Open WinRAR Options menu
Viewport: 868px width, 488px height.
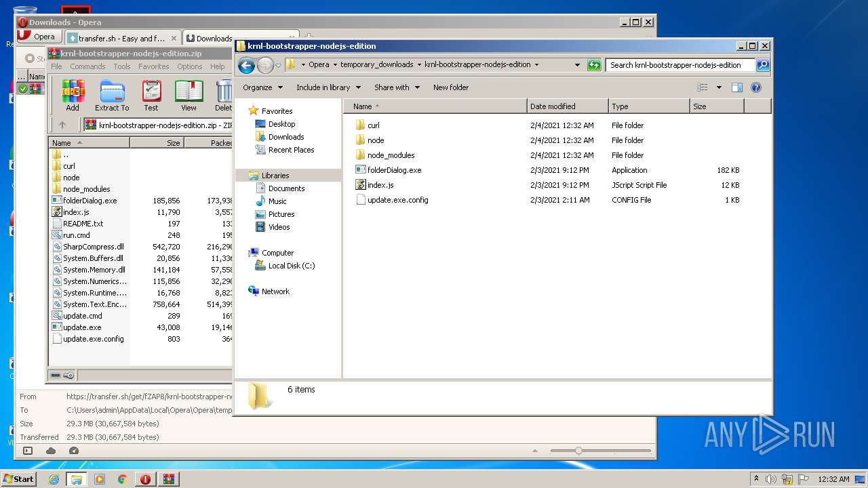pos(190,66)
